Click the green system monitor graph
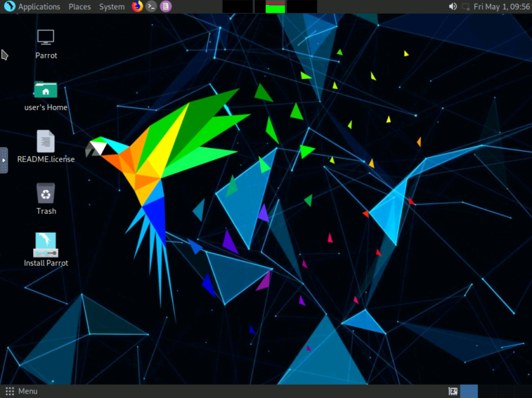Image resolution: width=532 pixels, height=398 pixels. (275, 7)
